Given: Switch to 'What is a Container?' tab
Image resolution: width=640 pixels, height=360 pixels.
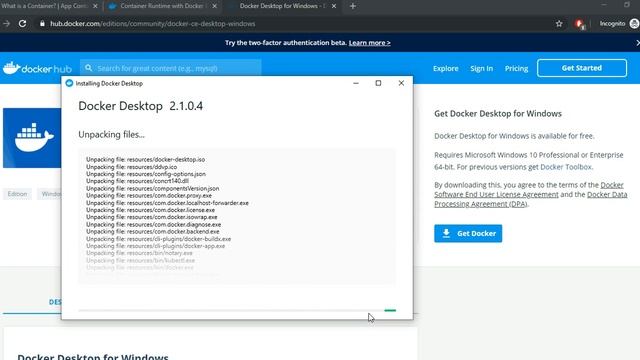Looking at the screenshot, I should click(45, 6).
